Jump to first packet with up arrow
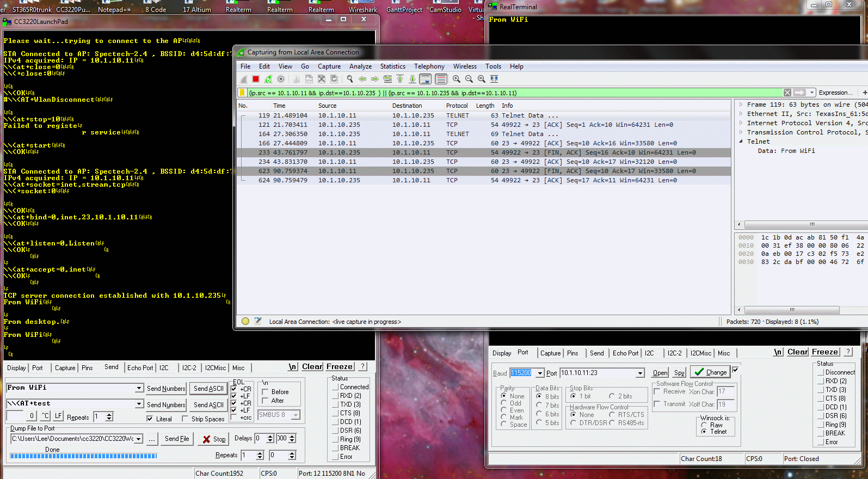This screenshot has height=479, width=868. pos(400,79)
